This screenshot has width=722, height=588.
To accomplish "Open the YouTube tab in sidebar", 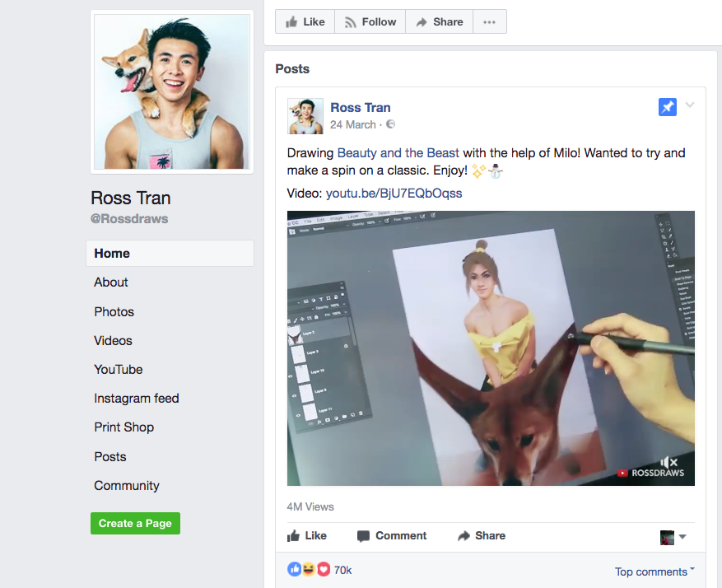I will [119, 370].
